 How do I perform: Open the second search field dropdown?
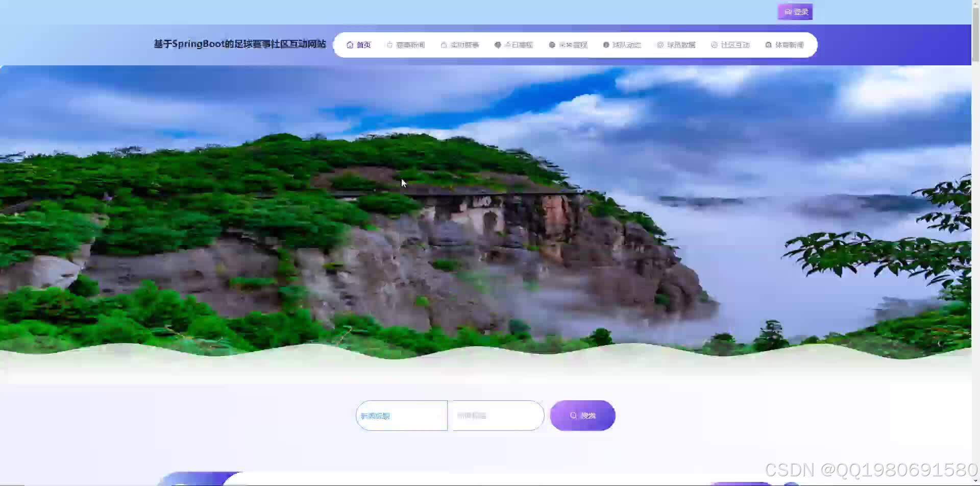(x=496, y=415)
